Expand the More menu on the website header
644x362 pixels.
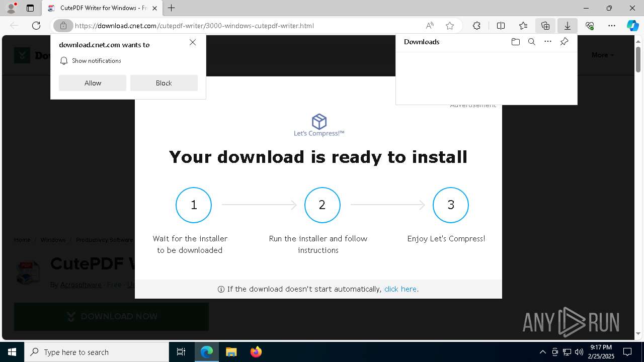click(x=603, y=55)
